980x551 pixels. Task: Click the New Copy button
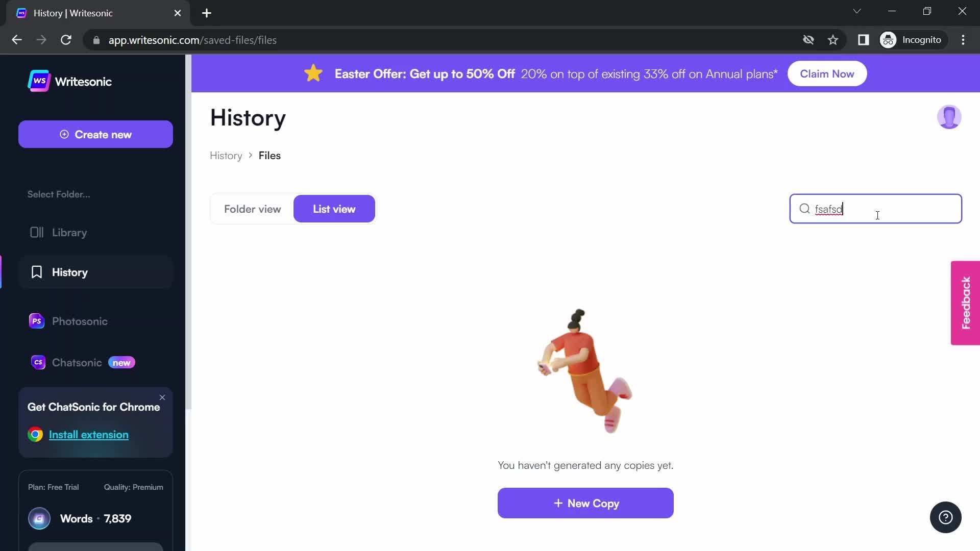tap(585, 503)
